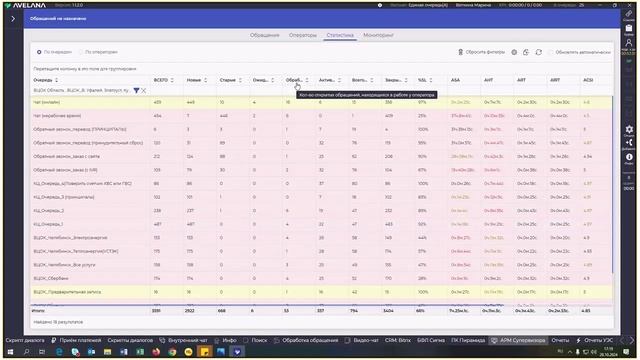640x360 pixels.
Task: Click the ASA column header
Action: (x=456, y=80)
